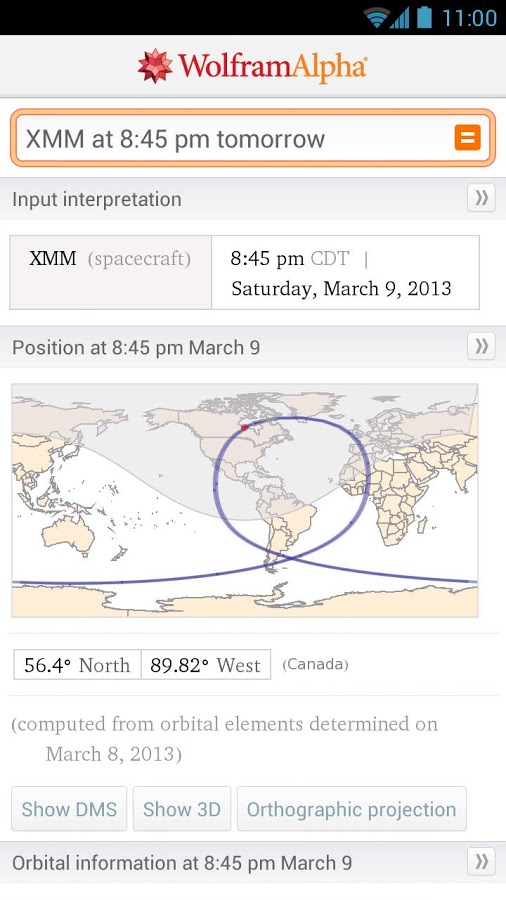This screenshot has width=506, height=900.
Task: Click the XMM query input field
Action: [235, 138]
